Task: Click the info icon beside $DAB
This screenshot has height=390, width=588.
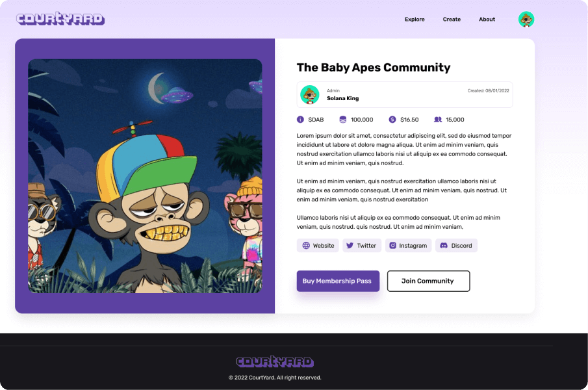Action: click(300, 119)
